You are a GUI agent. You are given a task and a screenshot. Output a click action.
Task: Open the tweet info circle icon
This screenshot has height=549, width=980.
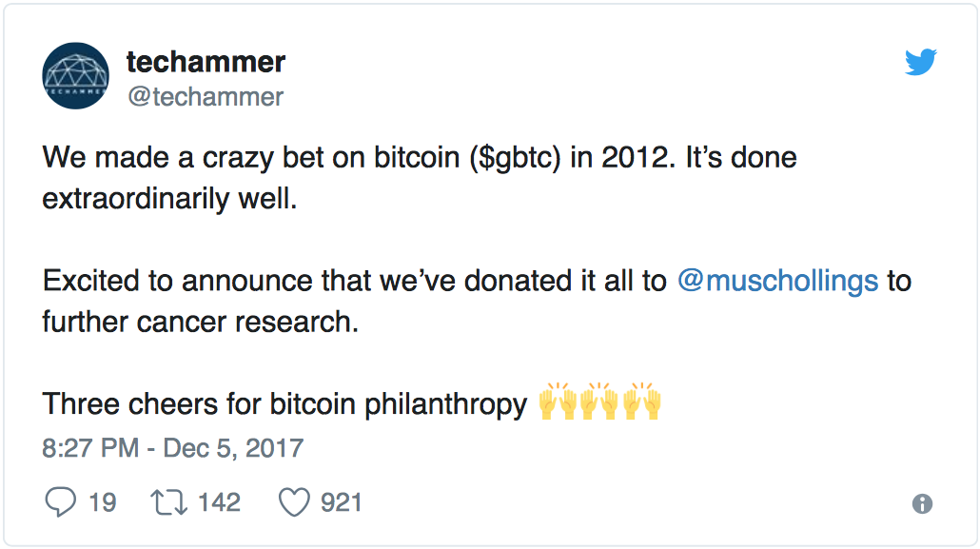922,503
